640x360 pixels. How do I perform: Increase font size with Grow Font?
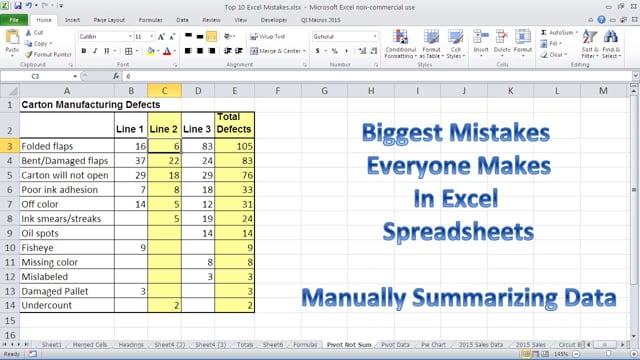(161, 37)
